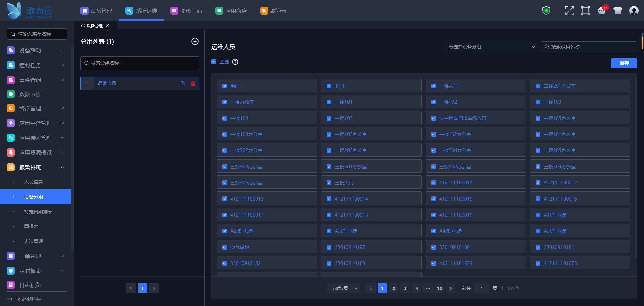Click the 保存 save button
This screenshot has width=644, height=306.
click(x=624, y=63)
